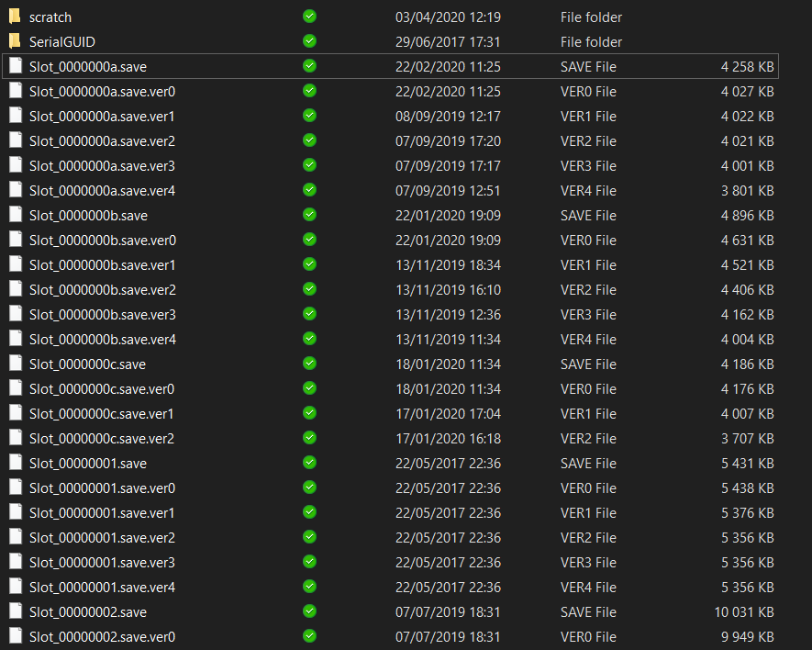Select file name Slot_0000000a.save.ver4
Viewport: 812px width, 650px height.
pos(102,191)
